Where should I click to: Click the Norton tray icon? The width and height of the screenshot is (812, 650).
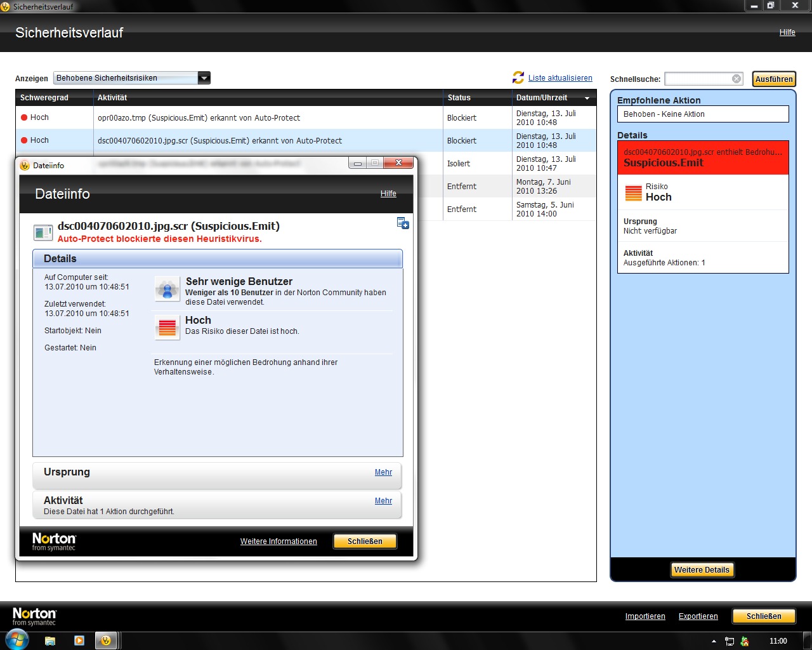(745, 641)
